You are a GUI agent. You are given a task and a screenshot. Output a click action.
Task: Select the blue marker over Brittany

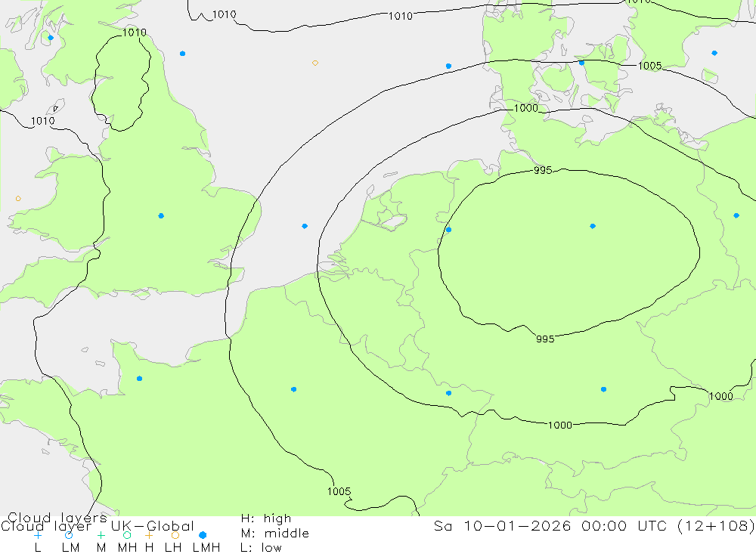(x=139, y=379)
